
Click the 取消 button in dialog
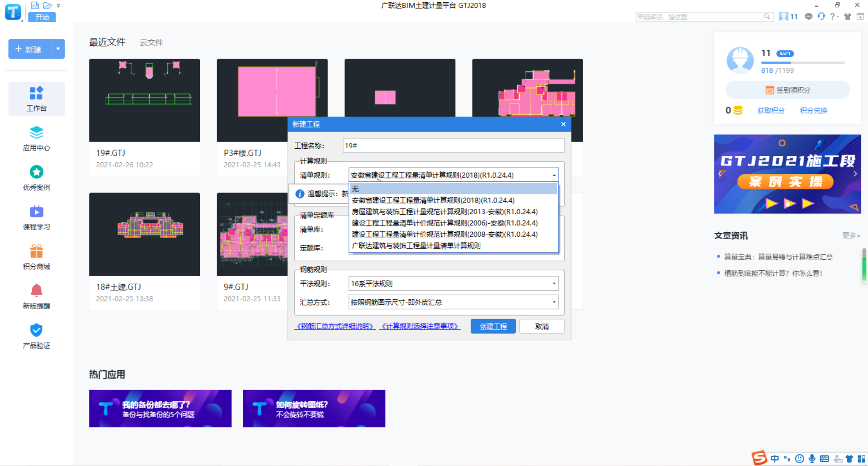pos(542,326)
